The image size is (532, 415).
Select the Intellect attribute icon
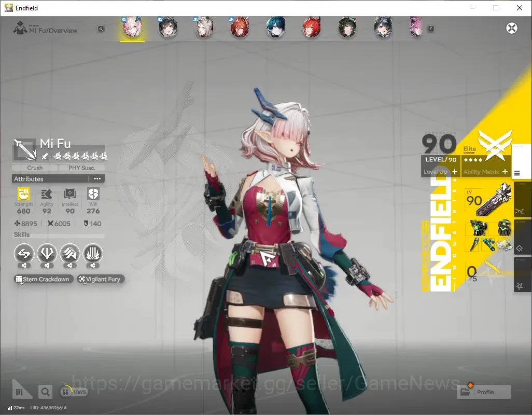(70, 194)
